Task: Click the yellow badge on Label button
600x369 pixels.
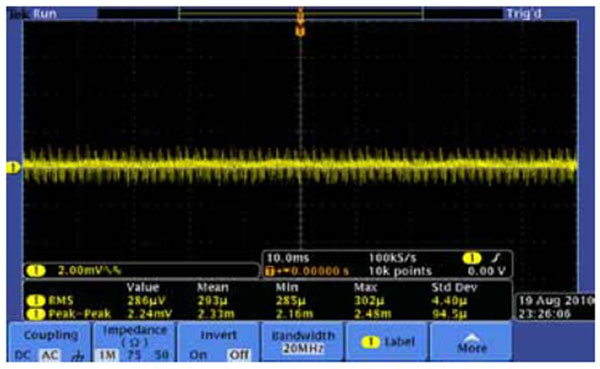Action: click(x=370, y=342)
